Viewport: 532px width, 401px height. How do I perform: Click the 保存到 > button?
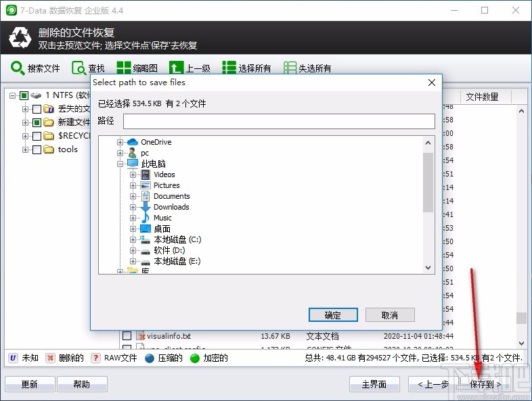pyautogui.click(x=485, y=384)
